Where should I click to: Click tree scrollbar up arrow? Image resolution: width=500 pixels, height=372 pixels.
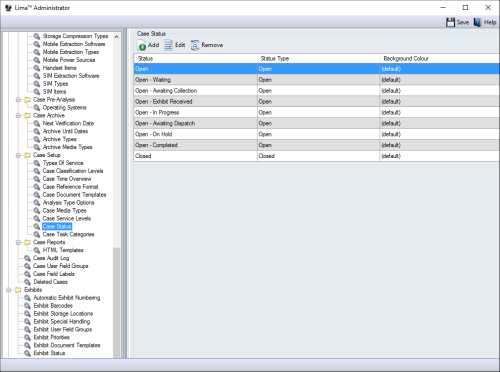click(116, 36)
